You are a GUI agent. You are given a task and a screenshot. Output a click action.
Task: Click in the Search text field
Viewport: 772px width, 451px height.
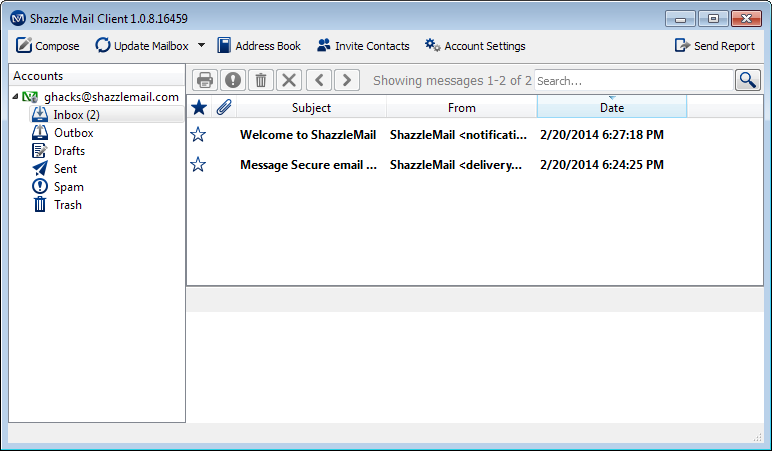point(633,80)
